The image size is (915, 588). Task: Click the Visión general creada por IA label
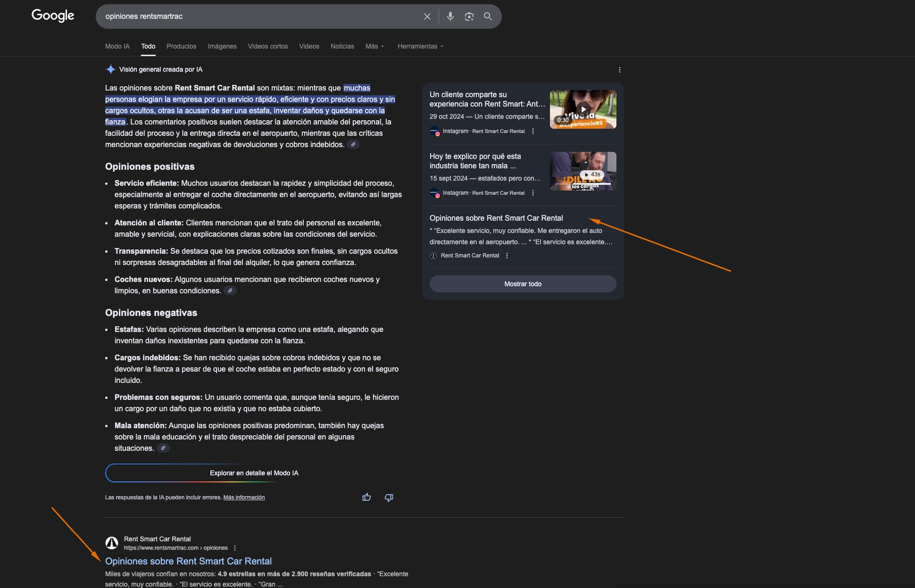coord(161,69)
